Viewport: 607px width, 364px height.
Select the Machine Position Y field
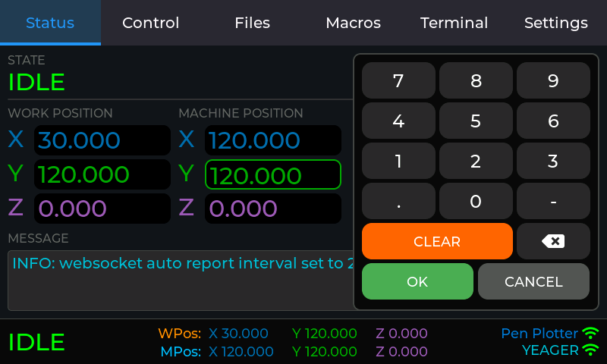(273, 175)
